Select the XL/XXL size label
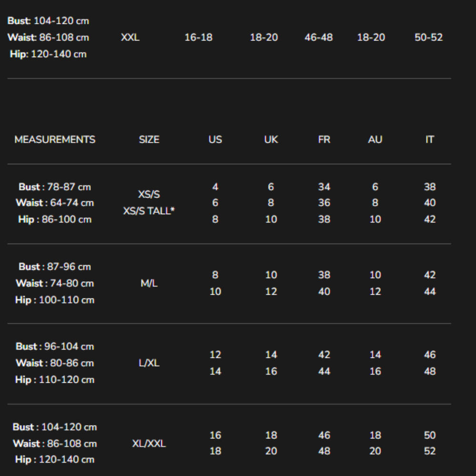 149,444
